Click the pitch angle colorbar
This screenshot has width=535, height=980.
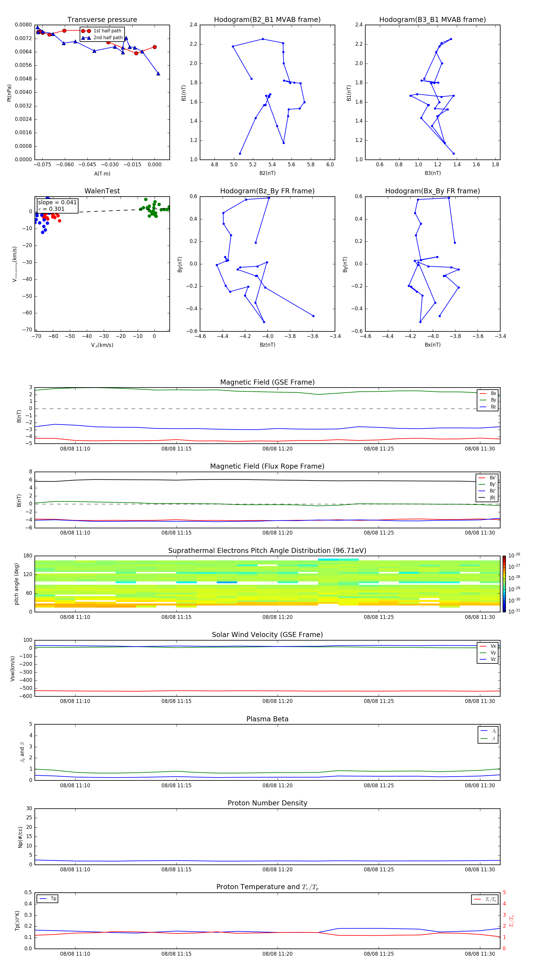(x=504, y=584)
